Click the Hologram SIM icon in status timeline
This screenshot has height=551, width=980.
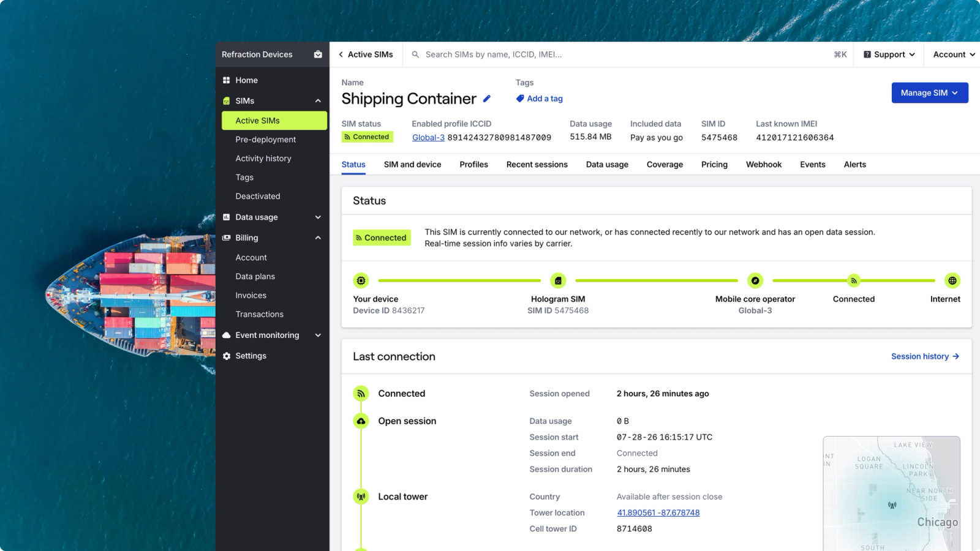coord(558,280)
